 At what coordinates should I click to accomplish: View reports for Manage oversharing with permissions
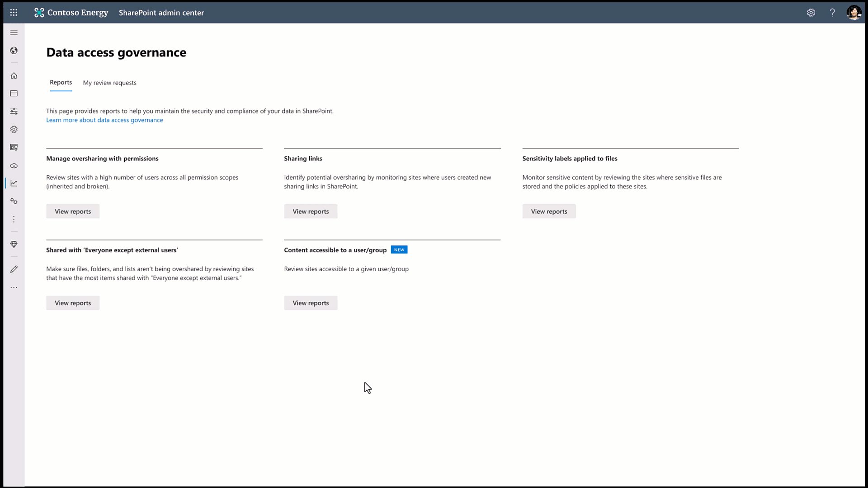[x=72, y=211]
